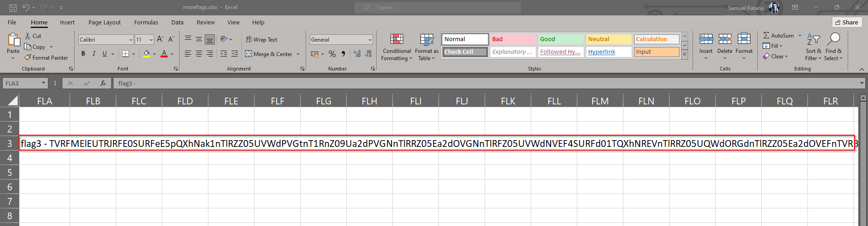Viewport: 868px width, 226px height.
Task: Open the font size 11 dropdown
Action: click(151, 40)
